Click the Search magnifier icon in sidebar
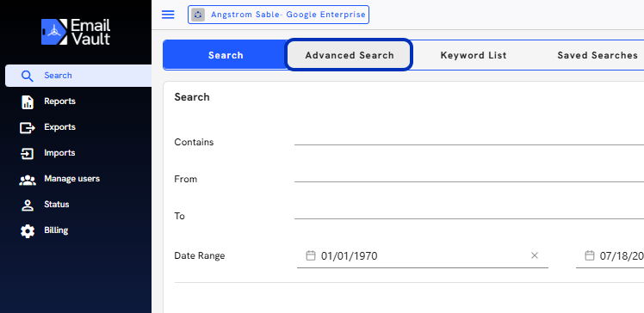Image resolution: width=644 pixels, height=313 pixels. (27, 76)
